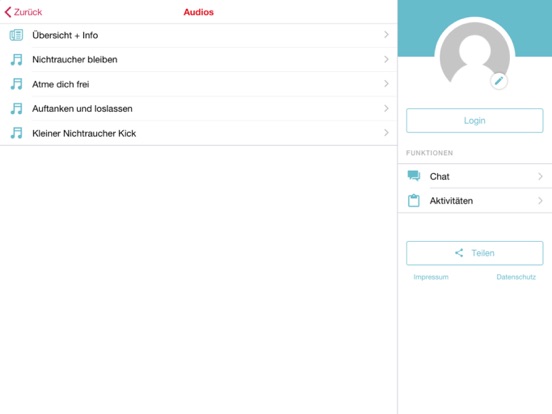Click the Teilen share button
This screenshot has width=552, height=414.
(x=475, y=253)
